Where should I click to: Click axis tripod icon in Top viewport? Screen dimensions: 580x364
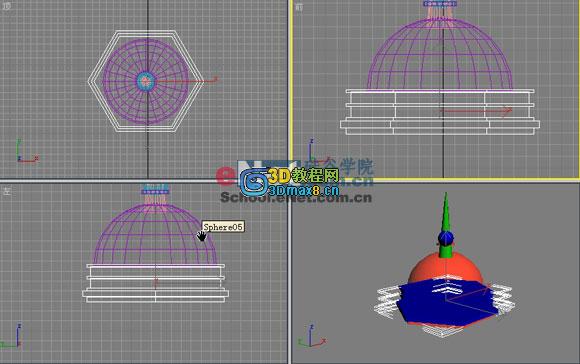27,151
